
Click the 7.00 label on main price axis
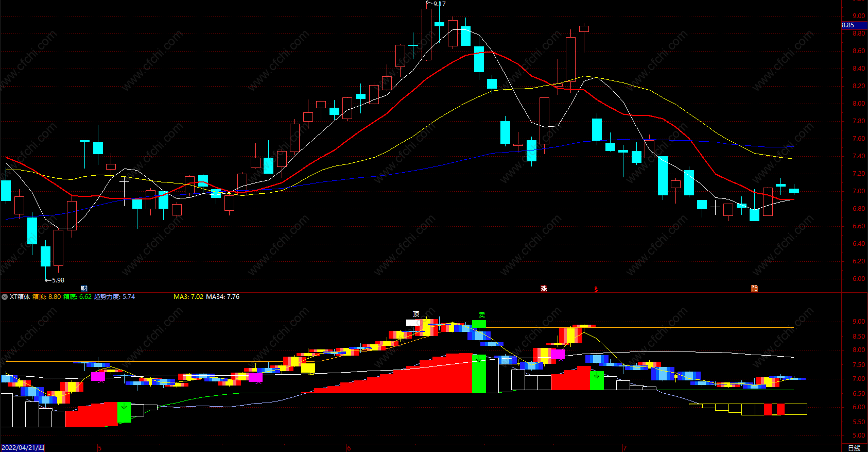point(859,191)
